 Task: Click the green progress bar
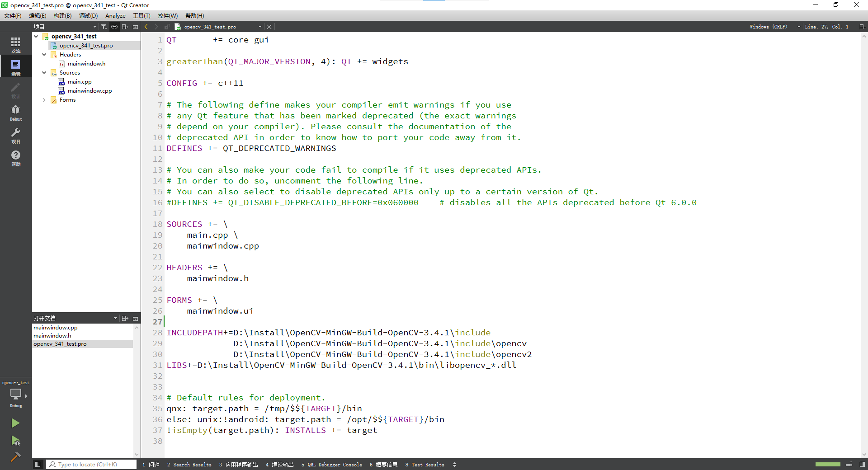(828, 465)
